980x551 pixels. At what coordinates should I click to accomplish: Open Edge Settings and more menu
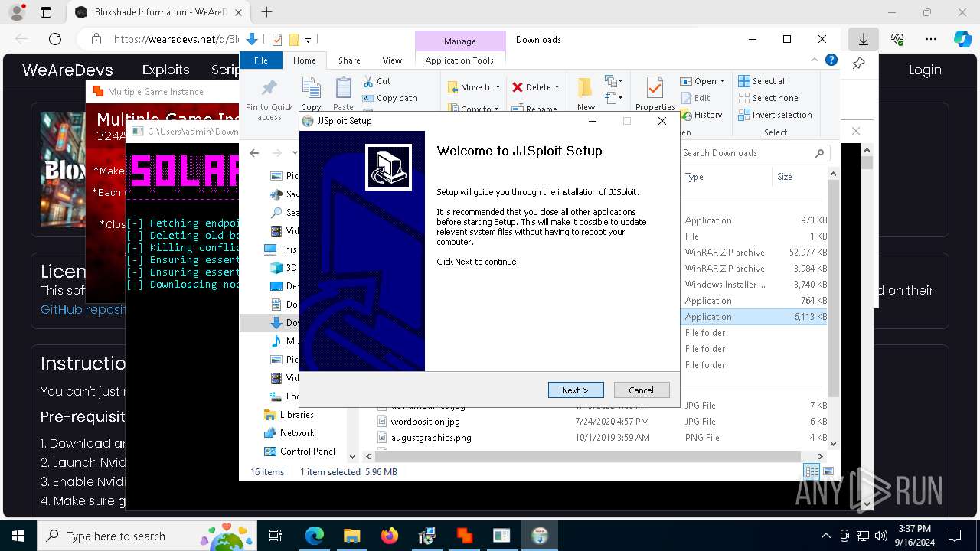coord(930,39)
